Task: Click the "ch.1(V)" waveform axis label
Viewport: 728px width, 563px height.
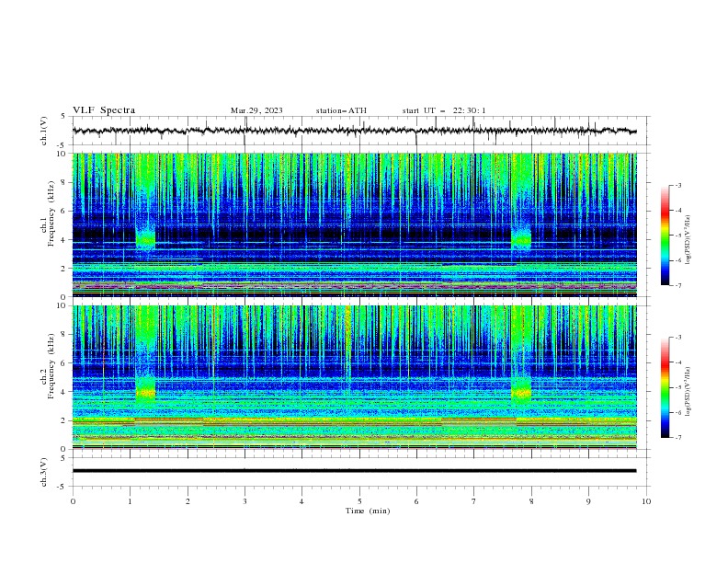Action: [x=44, y=131]
